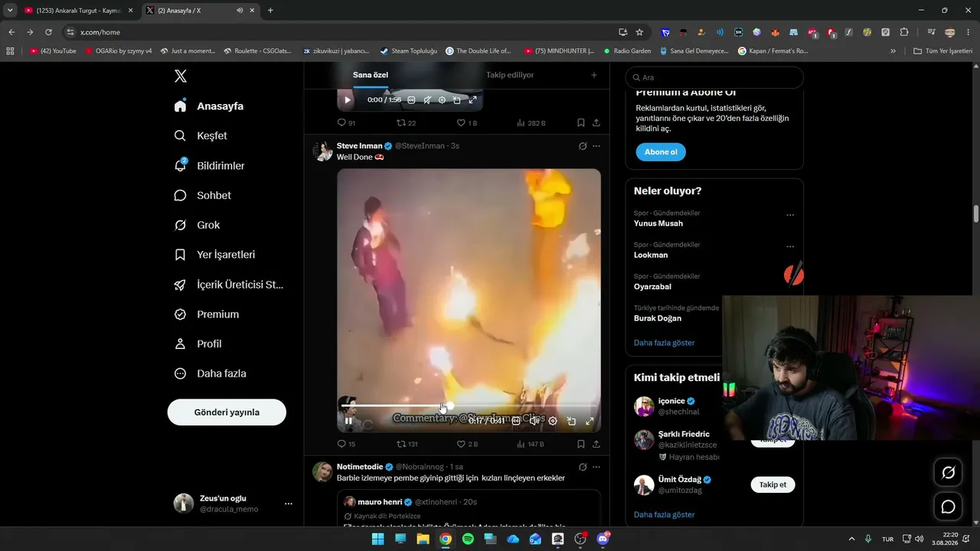980x551 pixels.
Task: Open Bildirimler notifications page
Action: [210, 165]
